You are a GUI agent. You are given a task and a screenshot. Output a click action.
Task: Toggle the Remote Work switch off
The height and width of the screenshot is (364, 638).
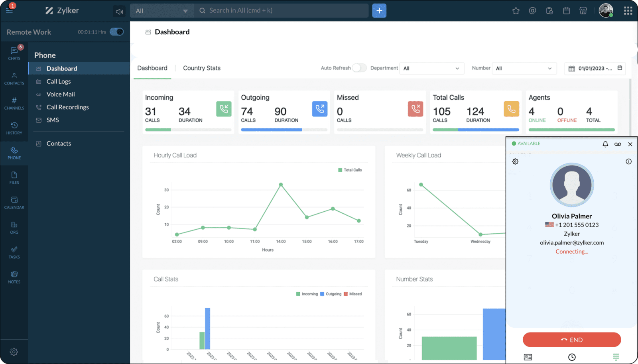click(x=116, y=32)
